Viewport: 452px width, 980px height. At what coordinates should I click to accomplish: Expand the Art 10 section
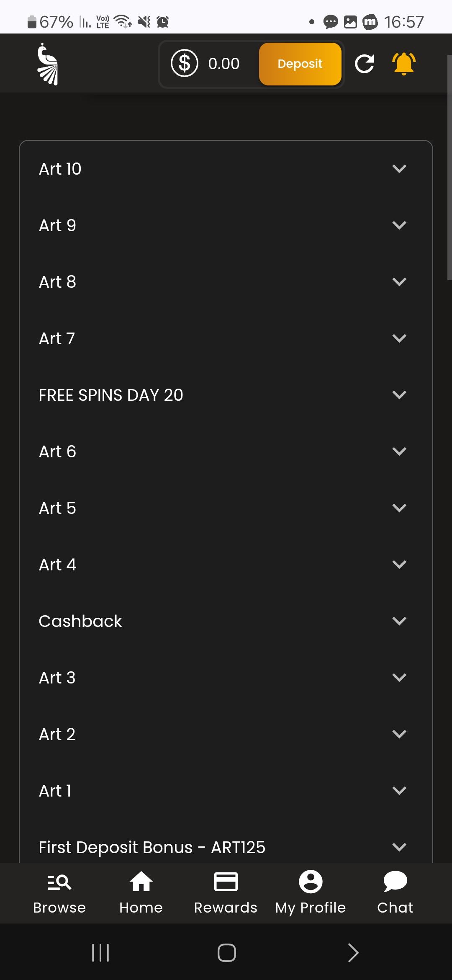(x=399, y=169)
